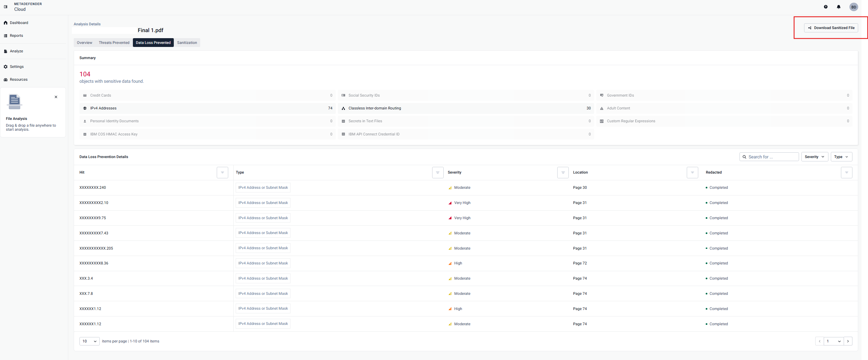Screen dimensions: 868x360
Task: Open Reports in the sidebar
Action: [16, 35]
